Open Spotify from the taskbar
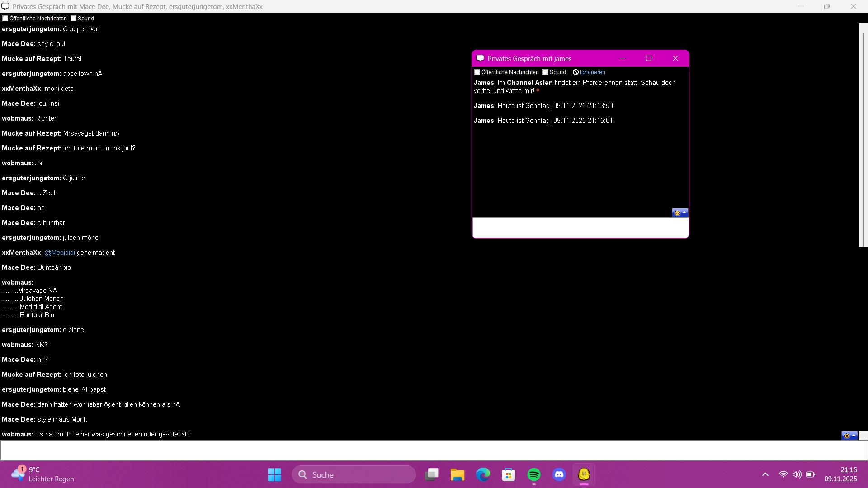Viewport: 868px width, 488px height. [534, 474]
